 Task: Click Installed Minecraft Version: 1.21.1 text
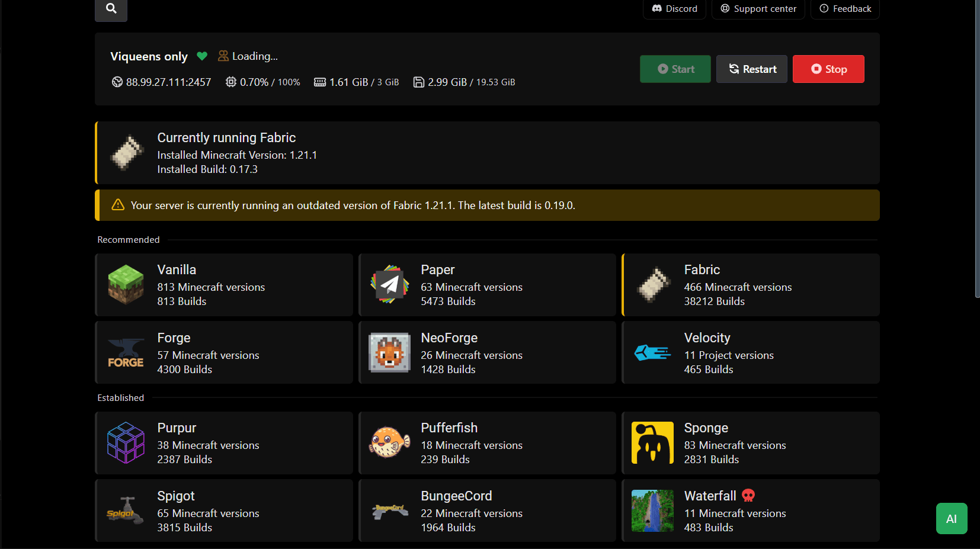[237, 155]
